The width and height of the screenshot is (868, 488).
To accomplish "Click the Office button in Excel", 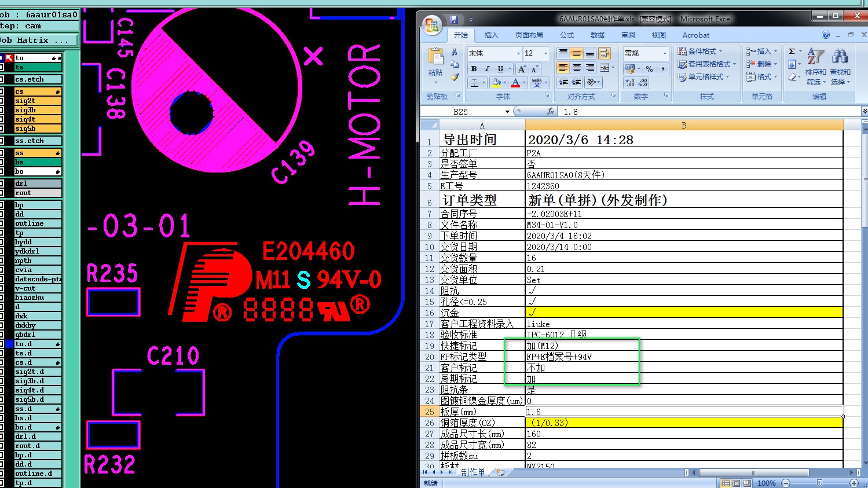I will [432, 24].
